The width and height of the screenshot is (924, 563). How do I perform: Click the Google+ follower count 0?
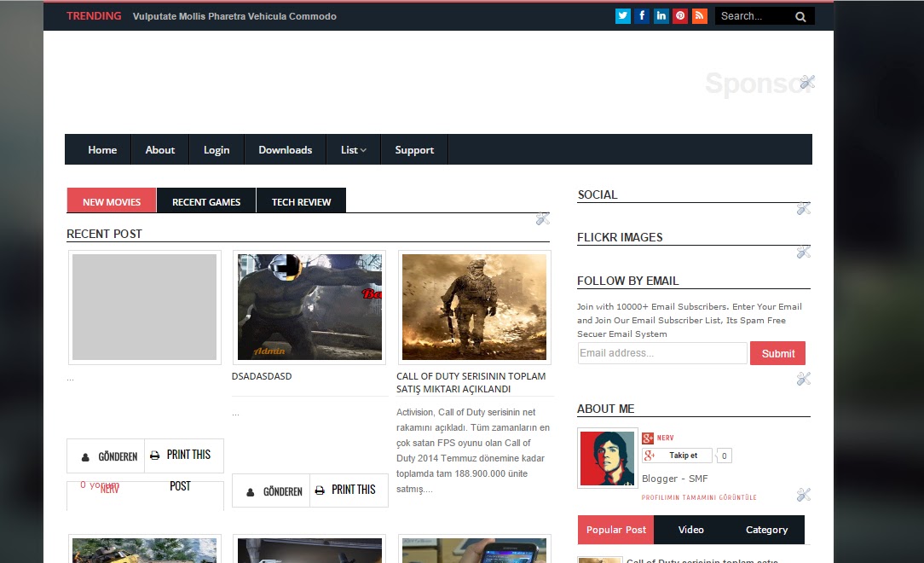coord(725,456)
